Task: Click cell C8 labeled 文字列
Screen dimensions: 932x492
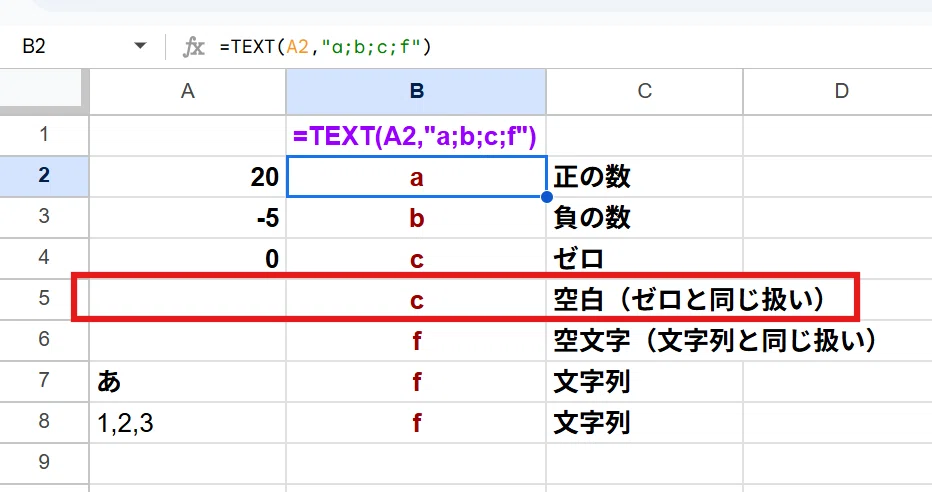Action: click(644, 422)
